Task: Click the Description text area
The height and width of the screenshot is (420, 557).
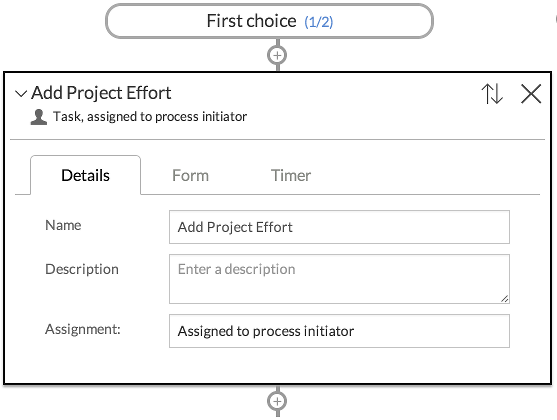Action: coord(339,279)
